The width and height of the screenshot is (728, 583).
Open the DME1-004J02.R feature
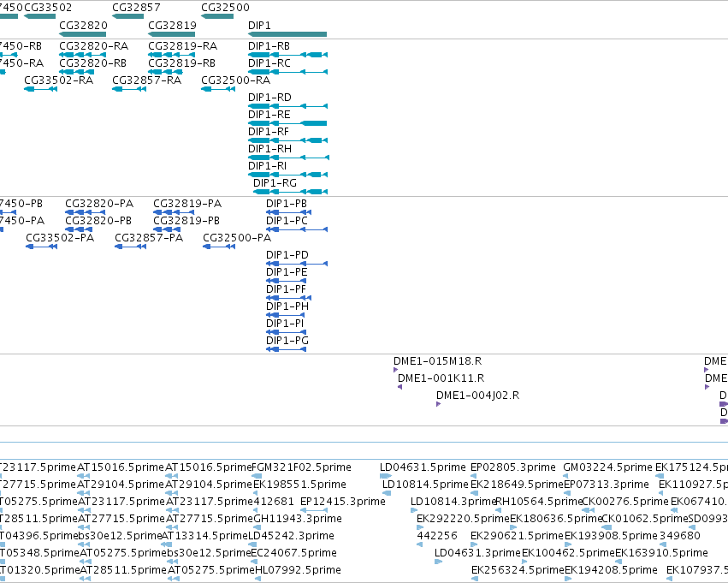(438, 404)
